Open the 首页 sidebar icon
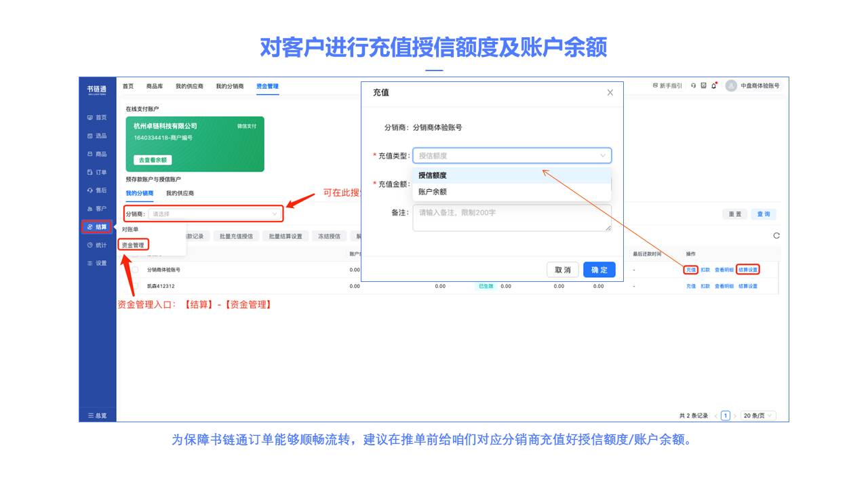The height and width of the screenshot is (488, 868). (90, 117)
